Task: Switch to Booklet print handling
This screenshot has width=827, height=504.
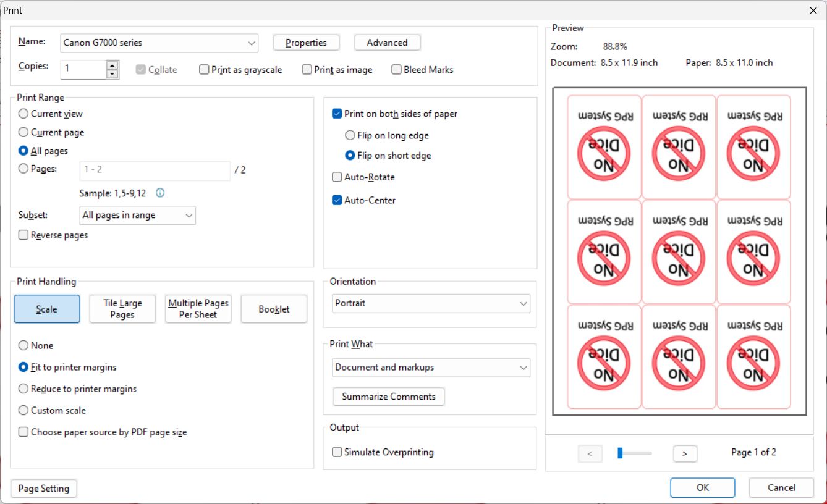Action: (x=274, y=309)
